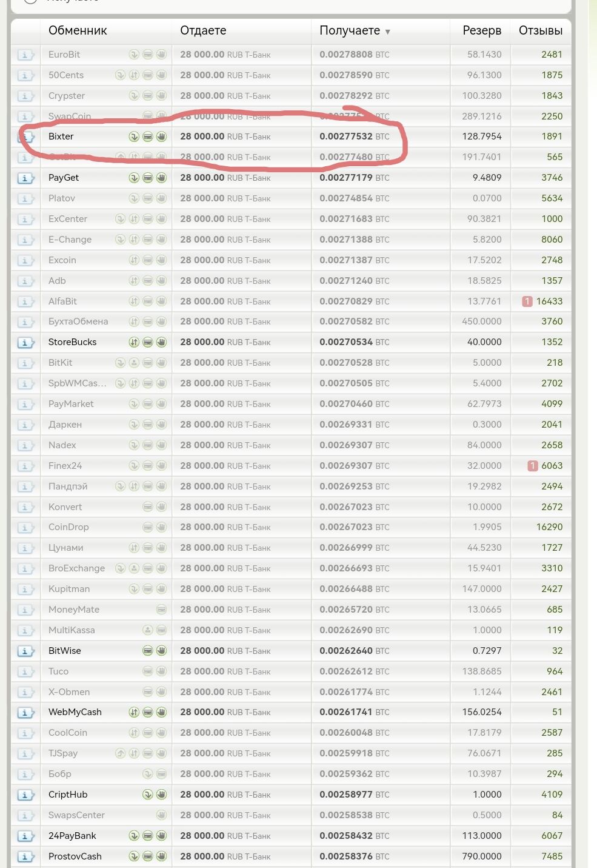Click the rate 0.00262640 BTC for BitWise
This screenshot has height=868, width=597.
pyautogui.click(x=355, y=651)
